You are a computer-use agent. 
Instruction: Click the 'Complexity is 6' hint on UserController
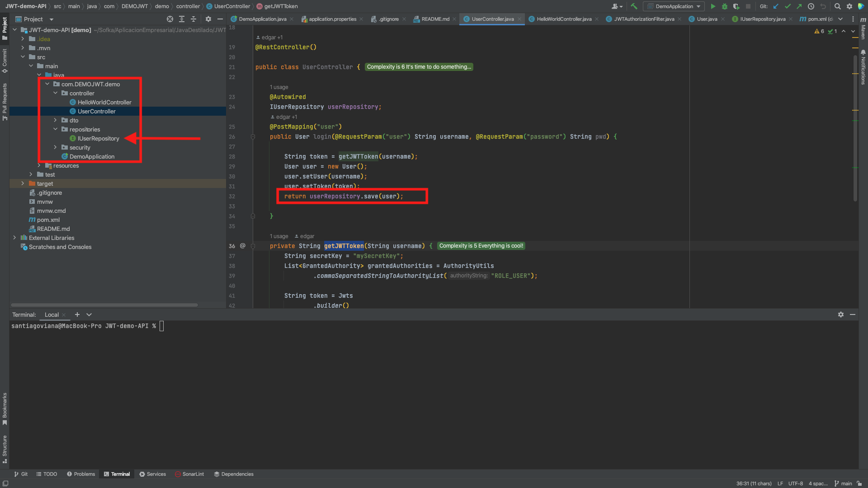(418, 66)
